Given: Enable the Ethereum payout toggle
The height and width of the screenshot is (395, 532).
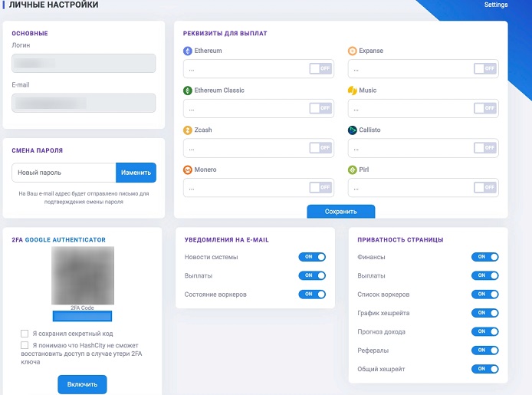Looking at the screenshot, I should click(320, 68).
